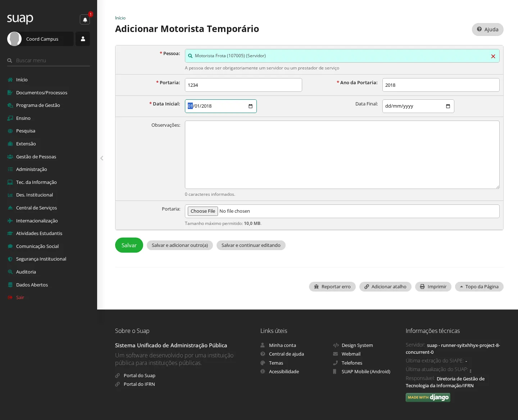Open the Data Final calendar picker
The width and height of the screenshot is (518, 420).
448,106
